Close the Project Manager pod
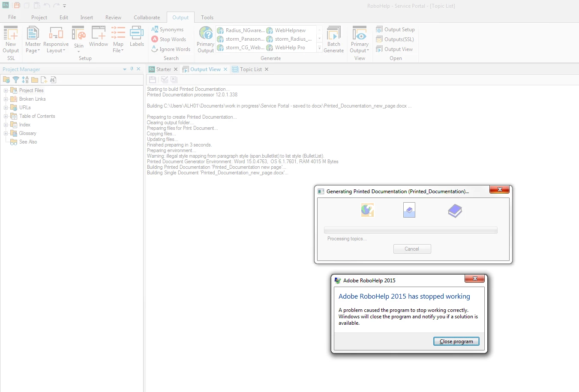Viewport: 579px width, 392px height. (138, 69)
